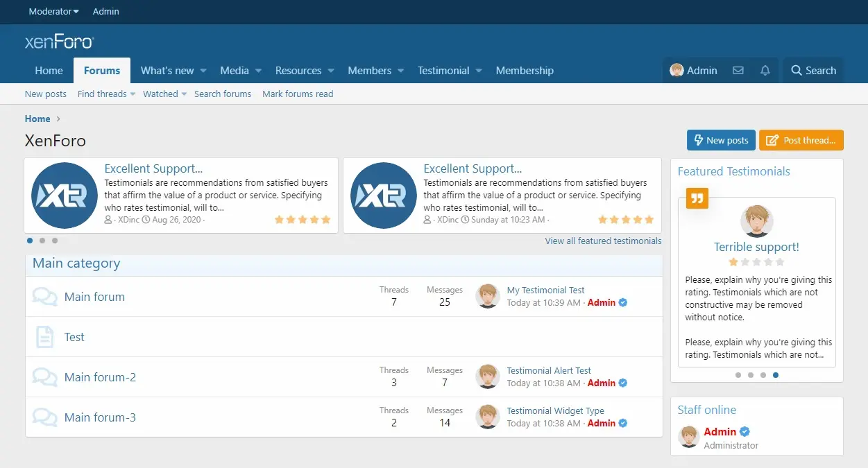Open the inbox envelope icon

pyautogui.click(x=738, y=71)
